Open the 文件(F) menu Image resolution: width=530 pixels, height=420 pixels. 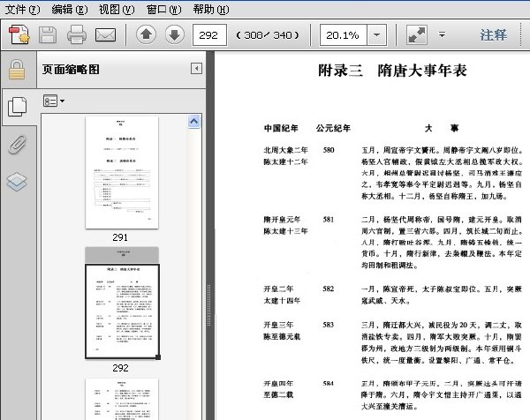[x=22, y=10]
